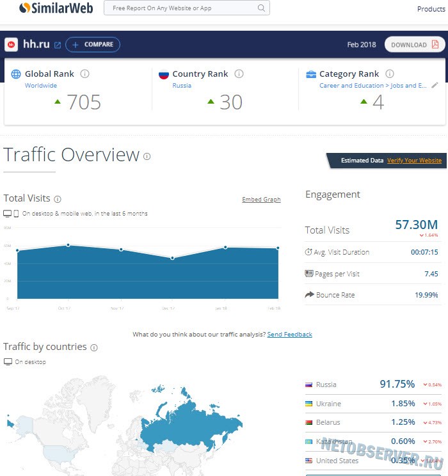Click the Jan 18 data point on graph
The width and height of the screenshot is (448, 476).
point(225,248)
